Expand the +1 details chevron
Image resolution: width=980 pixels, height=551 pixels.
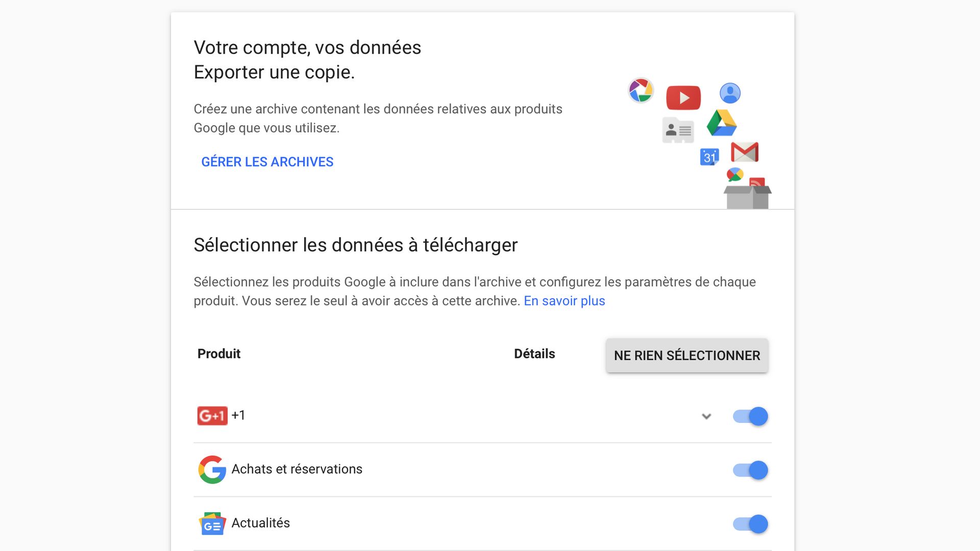706,416
